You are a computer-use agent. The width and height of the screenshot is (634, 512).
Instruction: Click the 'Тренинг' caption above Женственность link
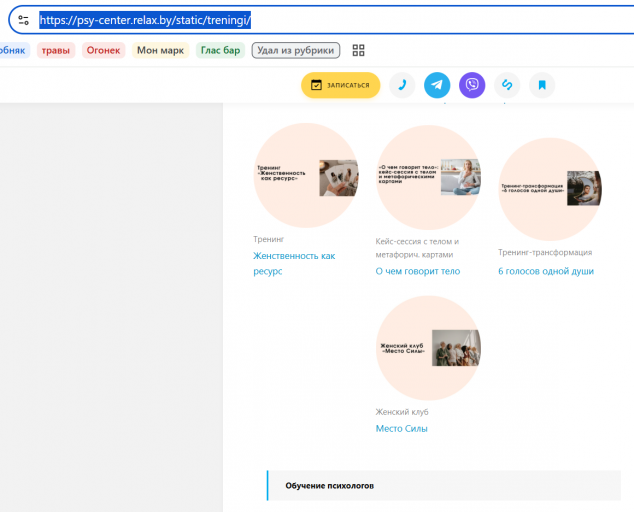point(268,239)
